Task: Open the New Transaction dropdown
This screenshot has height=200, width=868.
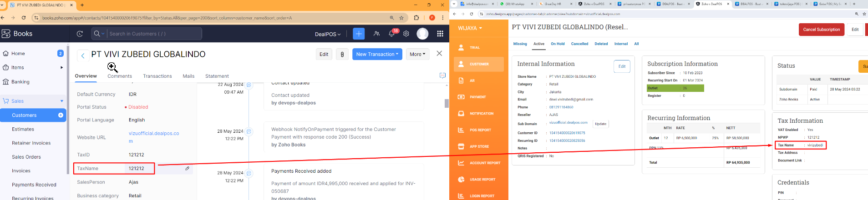Action: coord(377,54)
